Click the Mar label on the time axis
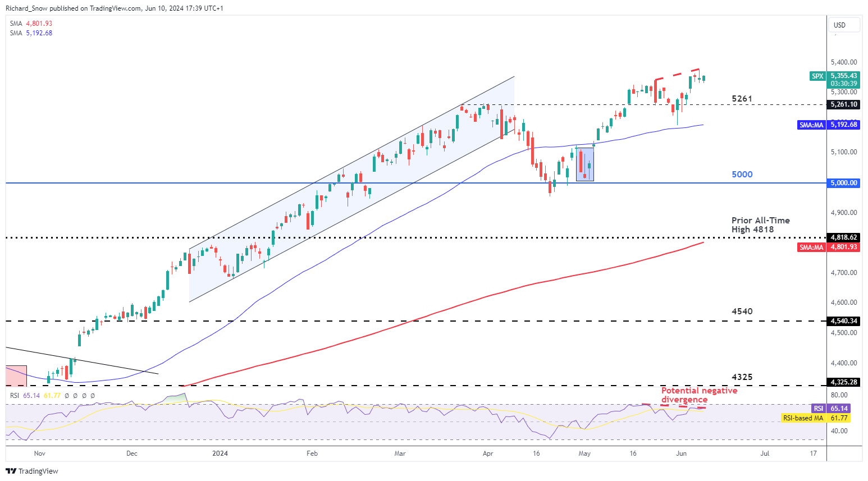 point(400,453)
